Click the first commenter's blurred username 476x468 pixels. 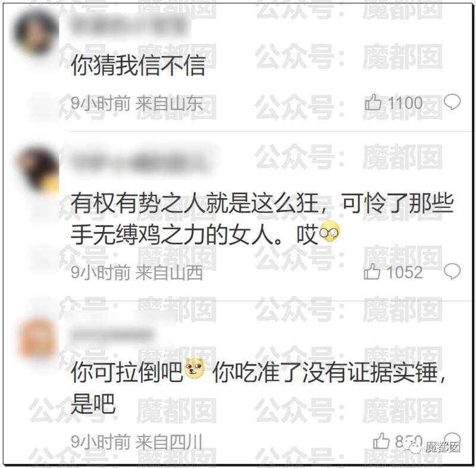click(x=129, y=26)
